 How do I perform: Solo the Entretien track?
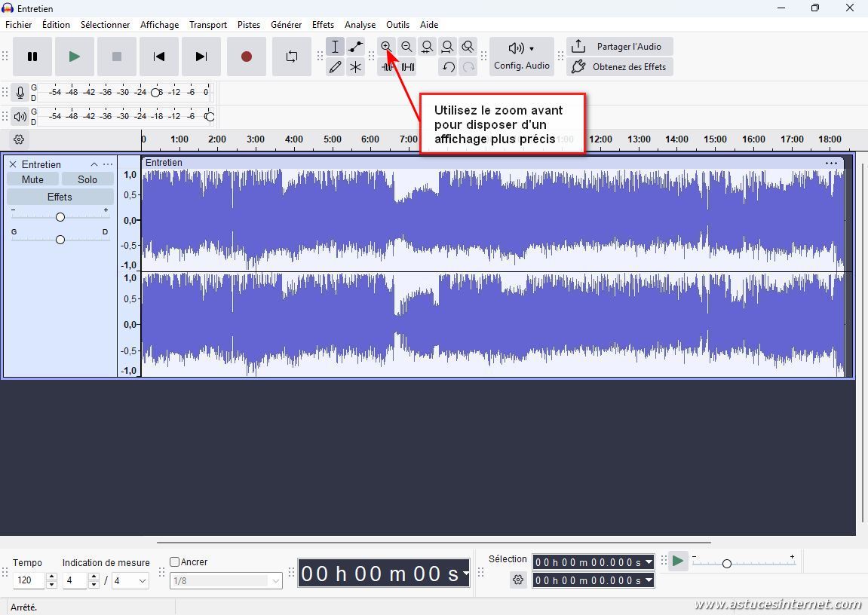pyautogui.click(x=87, y=179)
